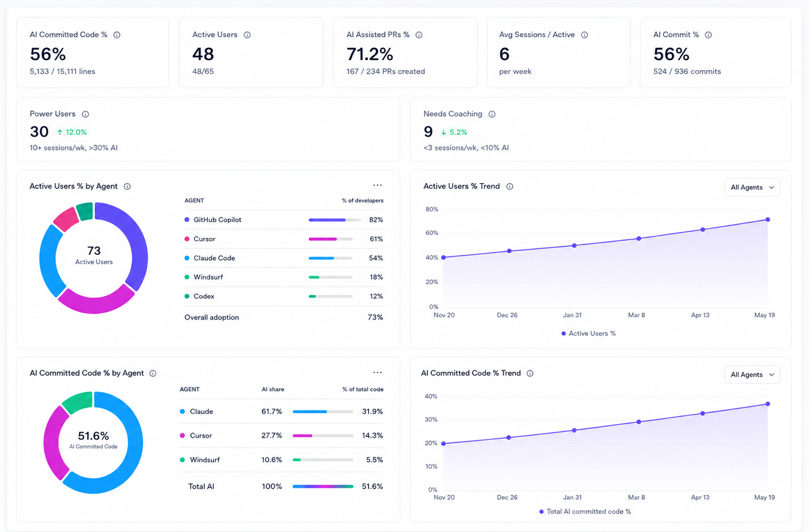The image size is (810, 532).
Task: Select GitHub Copilot row label
Action: (x=217, y=220)
